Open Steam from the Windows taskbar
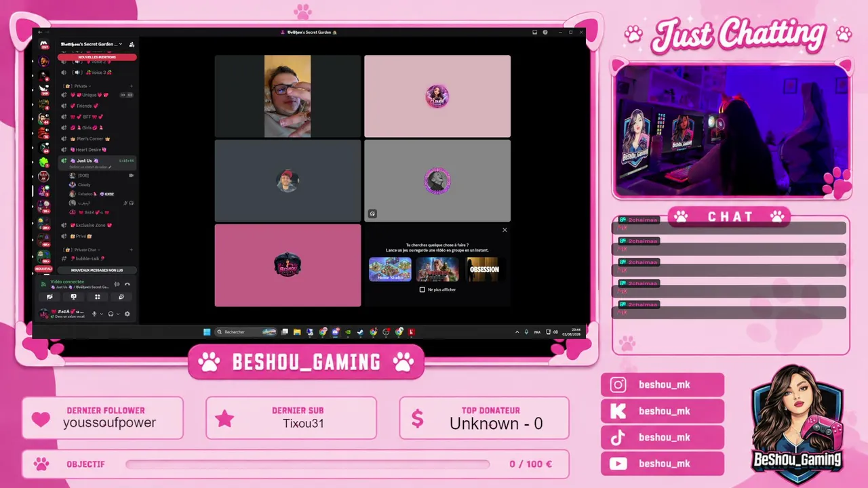 pos(360,332)
